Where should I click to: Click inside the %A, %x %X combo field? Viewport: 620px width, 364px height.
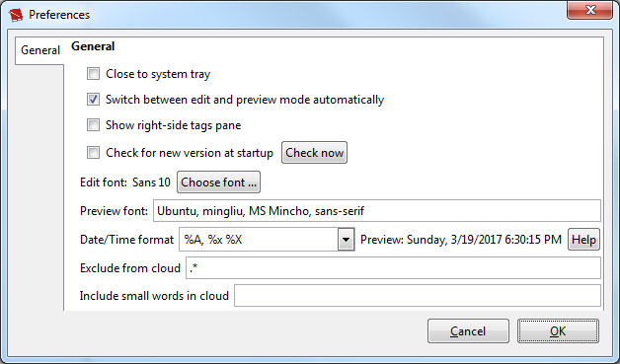pos(259,239)
